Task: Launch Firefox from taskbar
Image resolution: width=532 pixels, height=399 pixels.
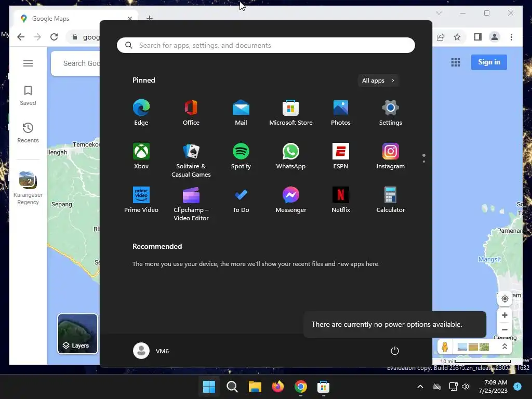Action: coord(278,387)
